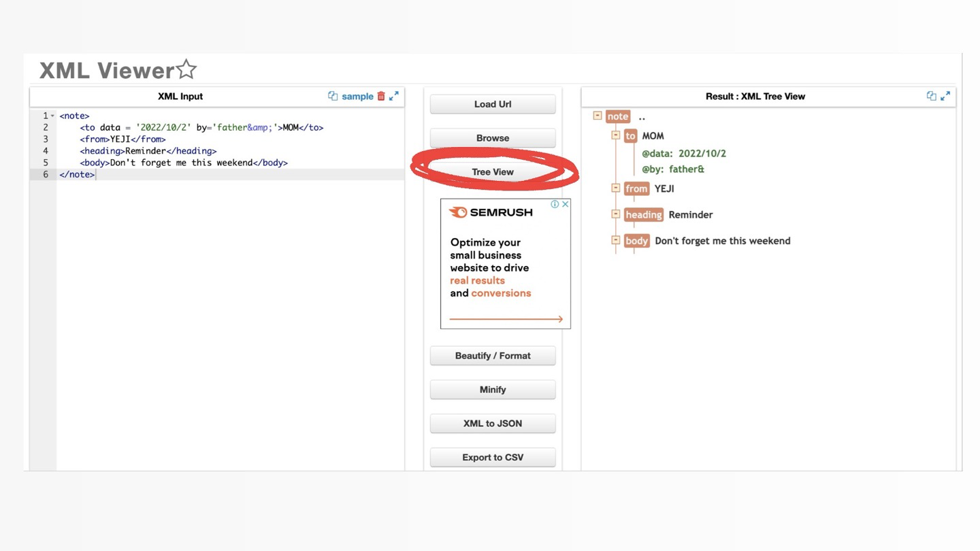Copy XML Input contents with copy icon
The image size is (980, 551).
pyautogui.click(x=333, y=96)
